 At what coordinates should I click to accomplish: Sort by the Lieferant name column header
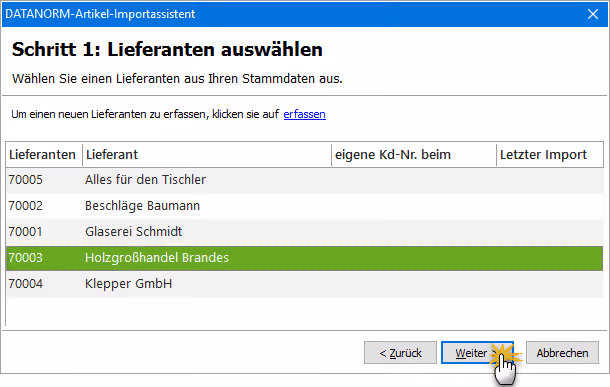(207, 155)
